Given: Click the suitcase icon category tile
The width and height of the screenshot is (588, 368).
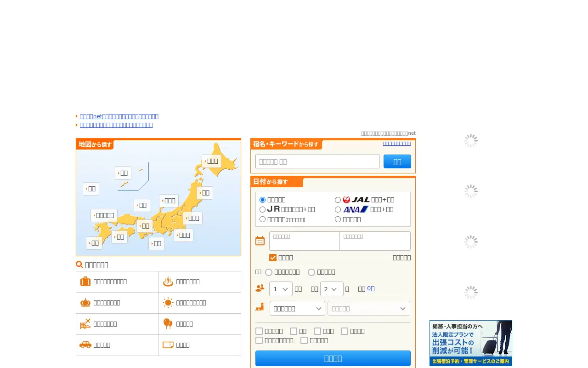Looking at the screenshot, I should click(117, 282).
